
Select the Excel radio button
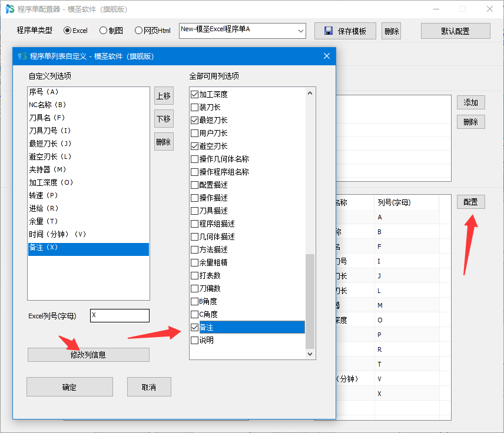pyautogui.click(x=67, y=31)
